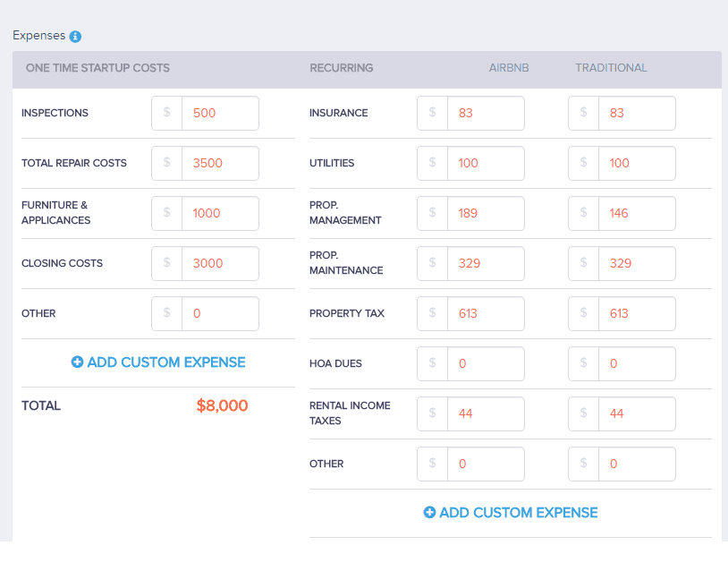Select the Airbnb column header
This screenshot has height=571, width=728.
(x=509, y=68)
